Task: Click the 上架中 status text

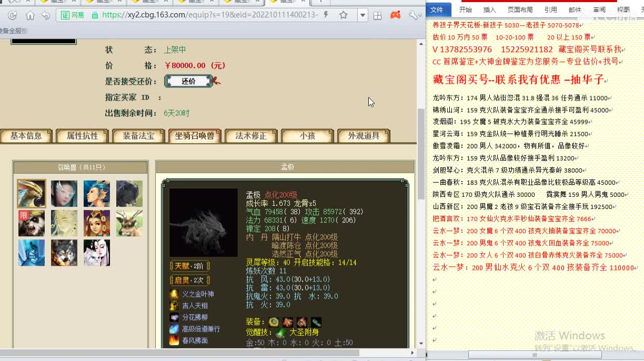Action: click(x=175, y=50)
